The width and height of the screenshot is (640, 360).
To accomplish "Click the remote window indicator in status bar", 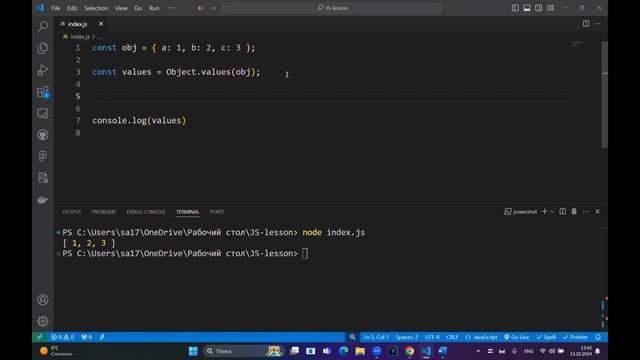I will (39, 337).
